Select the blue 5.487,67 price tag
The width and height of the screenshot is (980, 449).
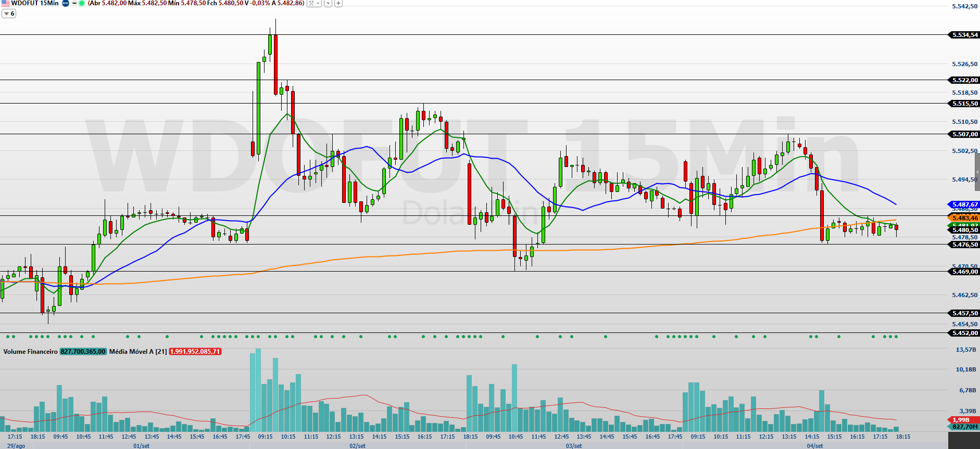point(964,204)
